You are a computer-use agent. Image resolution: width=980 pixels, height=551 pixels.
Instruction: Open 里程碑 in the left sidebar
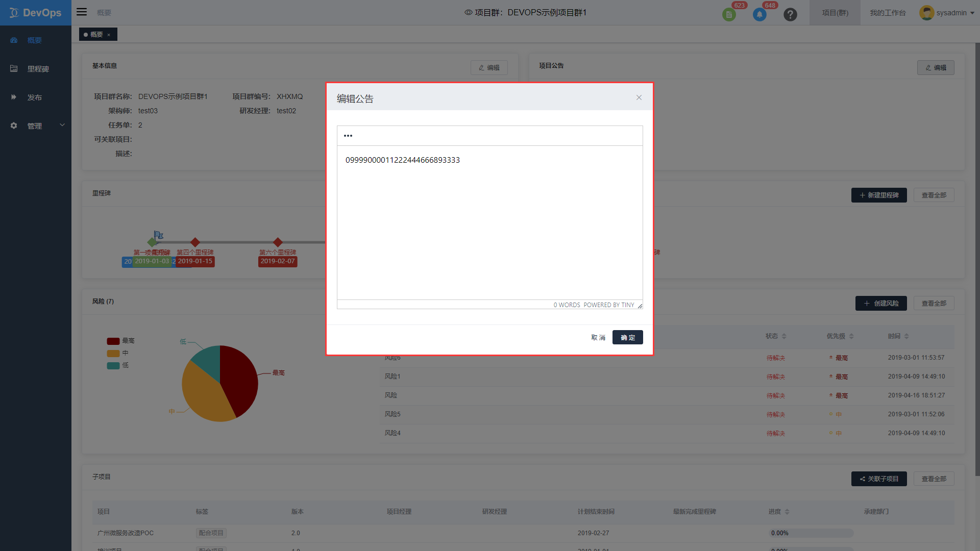38,69
